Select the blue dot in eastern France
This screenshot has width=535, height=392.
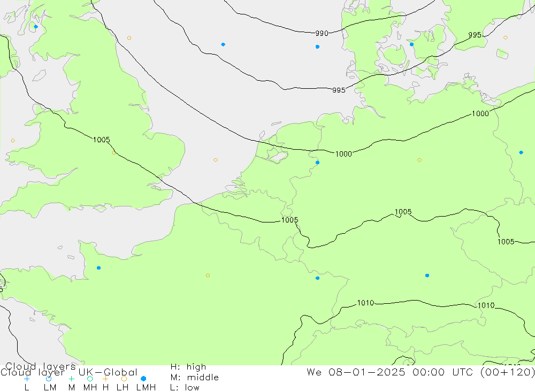click(317, 278)
